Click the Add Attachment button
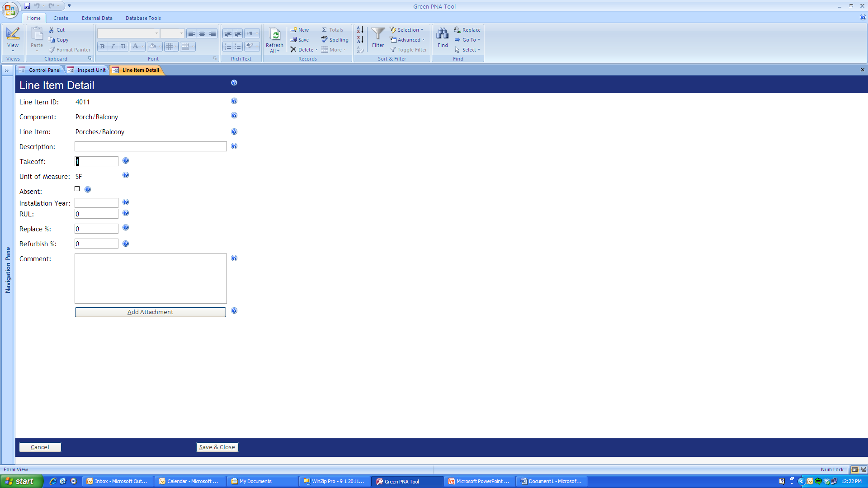The width and height of the screenshot is (868, 488). pyautogui.click(x=150, y=312)
